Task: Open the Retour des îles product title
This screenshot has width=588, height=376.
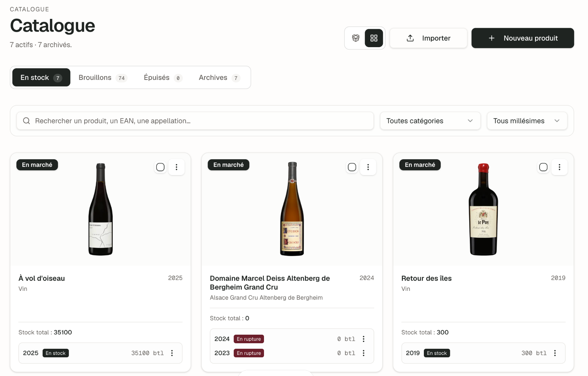Action: (x=426, y=278)
